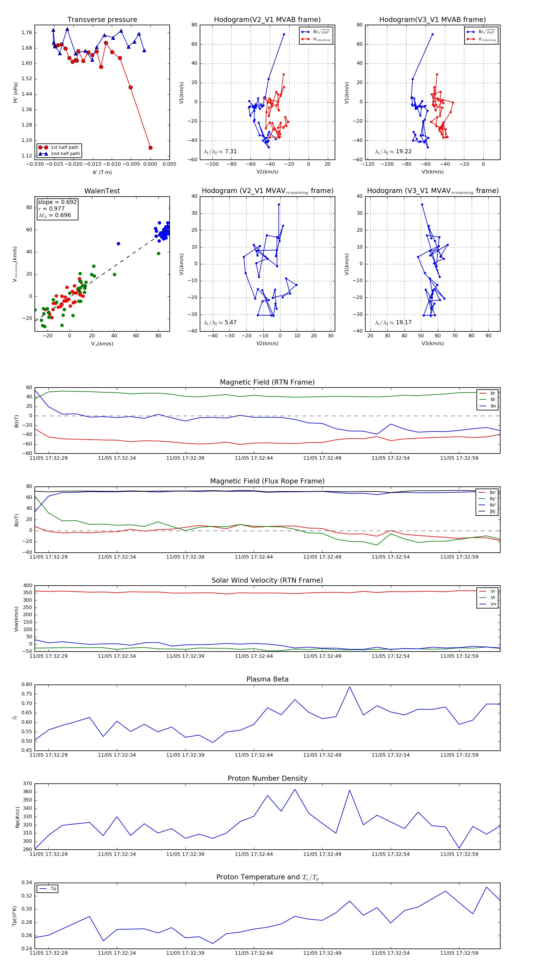Click V_remaining legend entry in V3_V1 MVAB hodogram

coord(482,39)
